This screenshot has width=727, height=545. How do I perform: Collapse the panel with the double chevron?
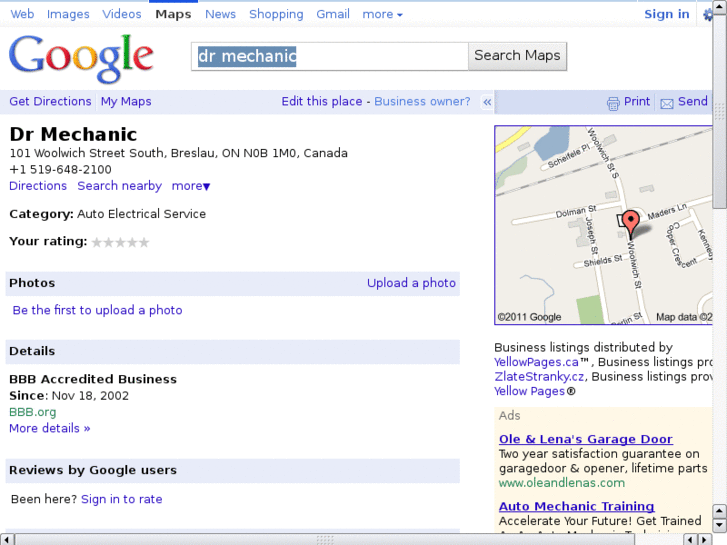pos(487,102)
